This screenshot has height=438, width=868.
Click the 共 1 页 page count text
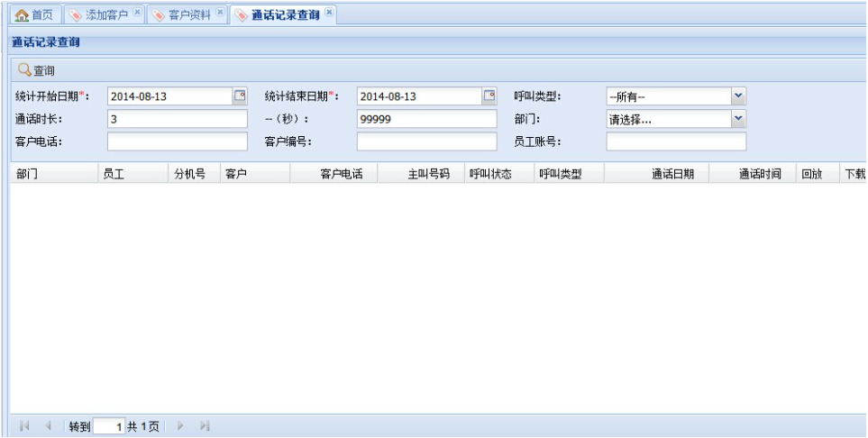pos(142,426)
